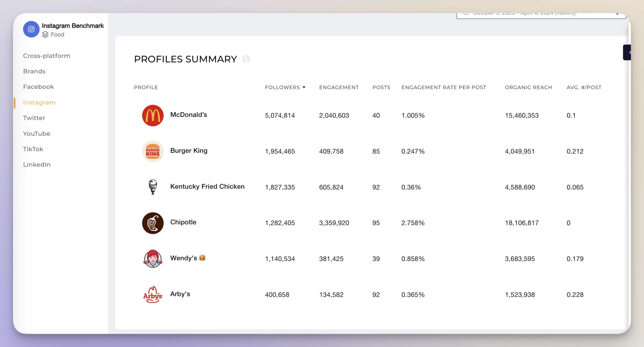Click the Food category label
This screenshot has width=644, height=347.
tap(57, 34)
